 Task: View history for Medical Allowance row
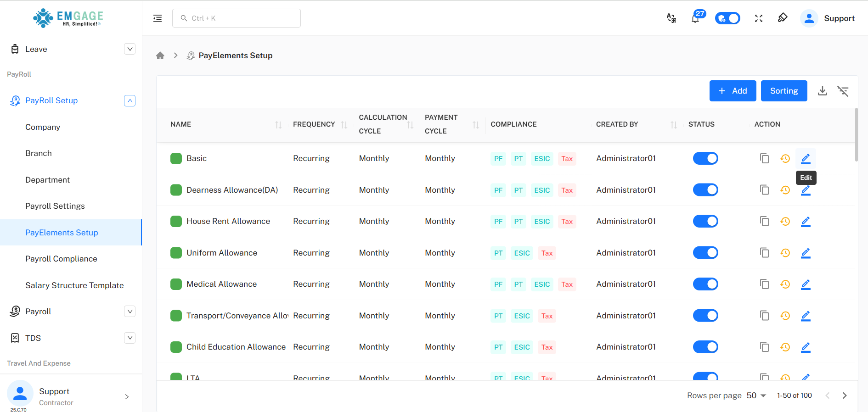(785, 284)
